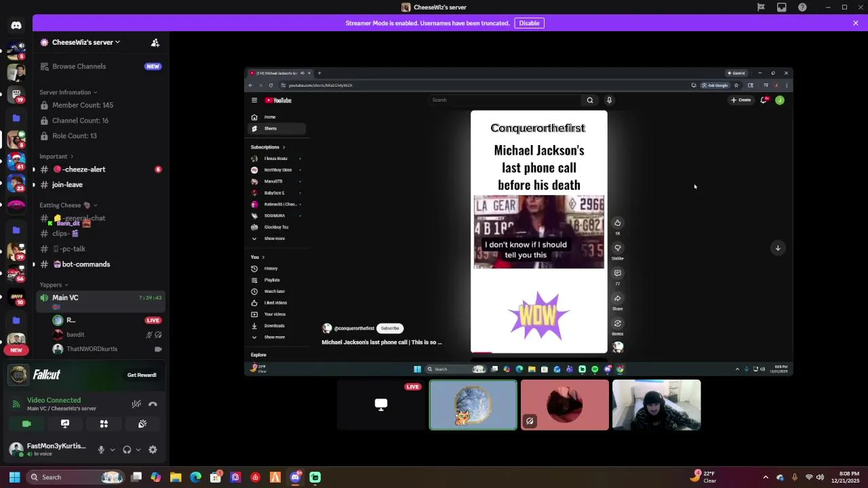Click Share icon on the YouTube Short
868x488 pixels.
pos(617,298)
